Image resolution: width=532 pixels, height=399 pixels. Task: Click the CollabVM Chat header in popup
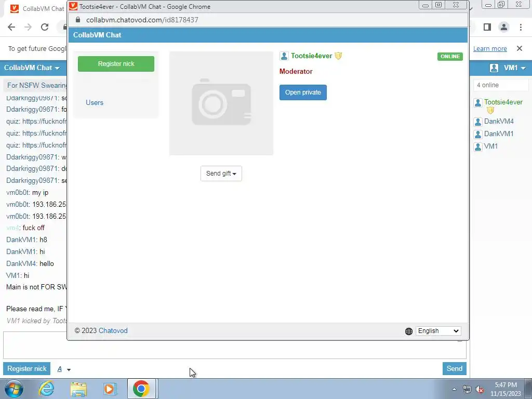coord(97,35)
